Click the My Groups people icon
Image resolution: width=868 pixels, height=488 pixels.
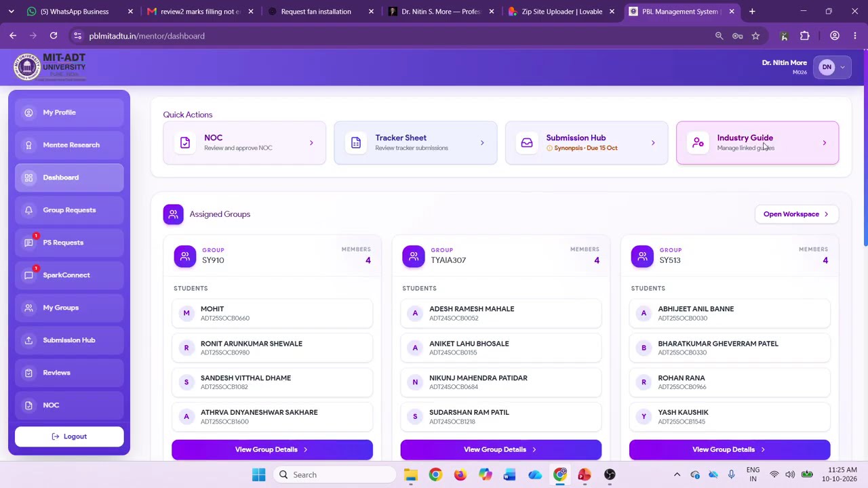tap(28, 308)
